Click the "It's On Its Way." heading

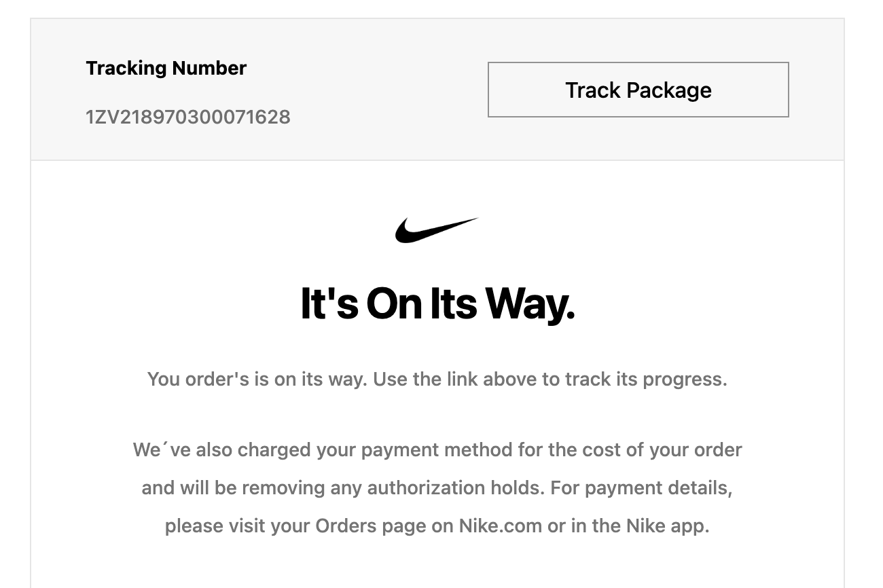click(x=437, y=304)
